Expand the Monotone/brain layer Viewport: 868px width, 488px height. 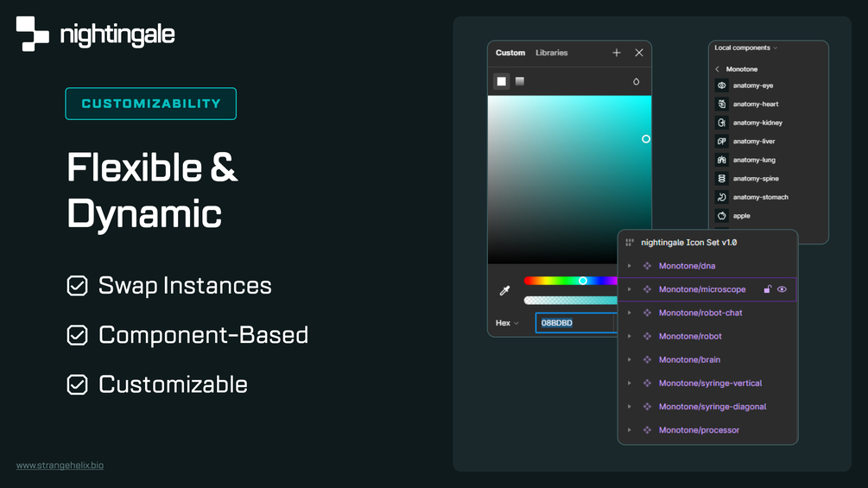630,359
